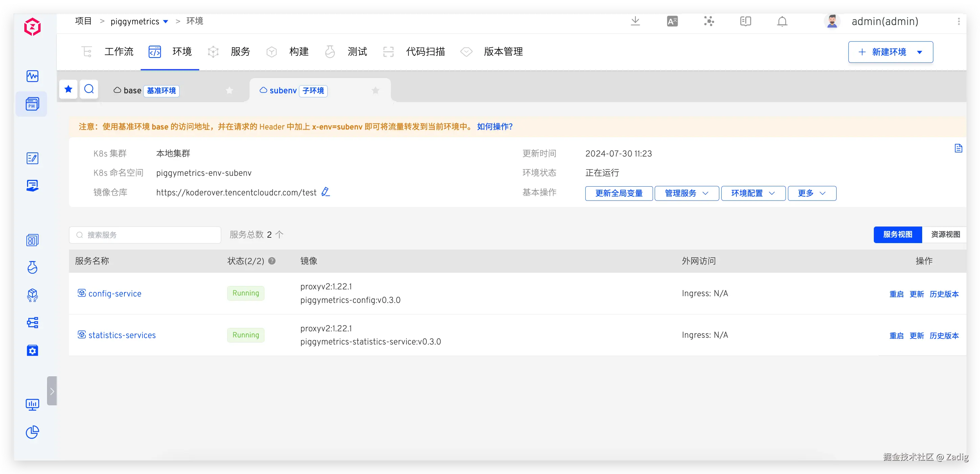Open environment search magnifier icon
Image resolution: width=980 pixels, height=474 pixels.
pos(89,89)
